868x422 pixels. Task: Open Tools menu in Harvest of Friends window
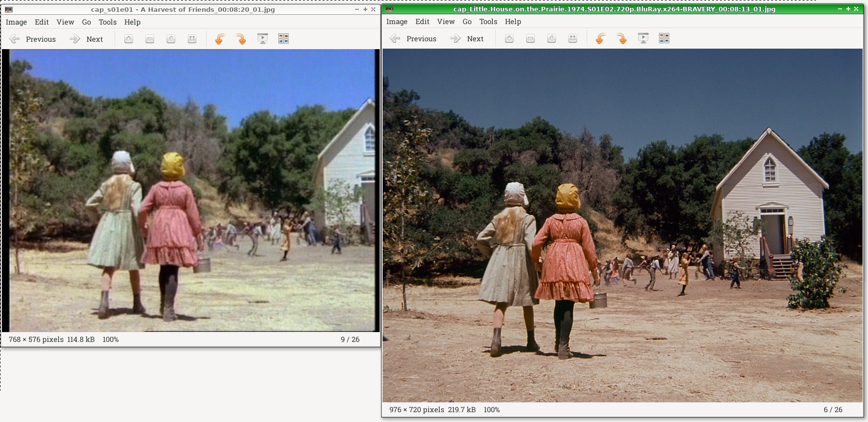[x=108, y=22]
